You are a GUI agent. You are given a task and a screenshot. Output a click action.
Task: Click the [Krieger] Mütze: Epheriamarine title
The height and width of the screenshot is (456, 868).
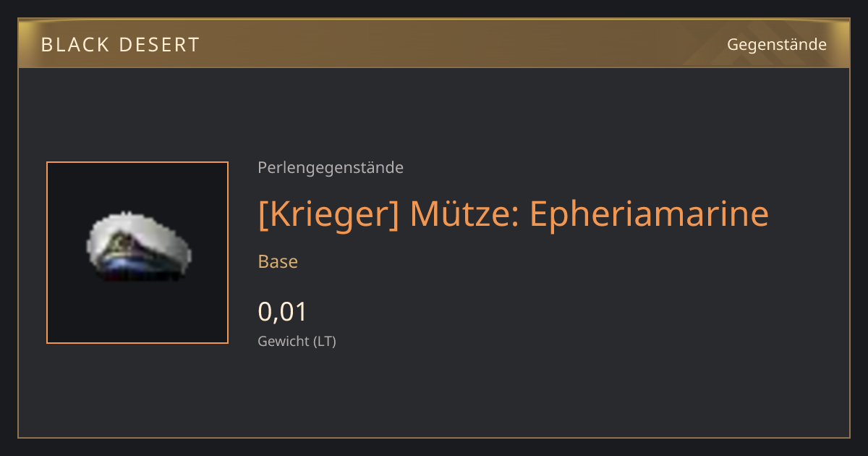pyautogui.click(x=513, y=214)
